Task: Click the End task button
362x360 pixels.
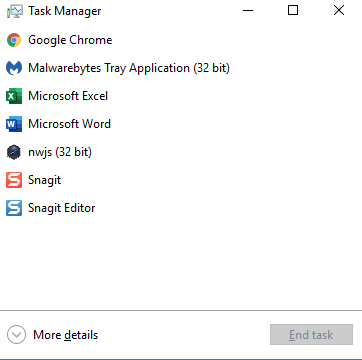Action: (x=311, y=334)
